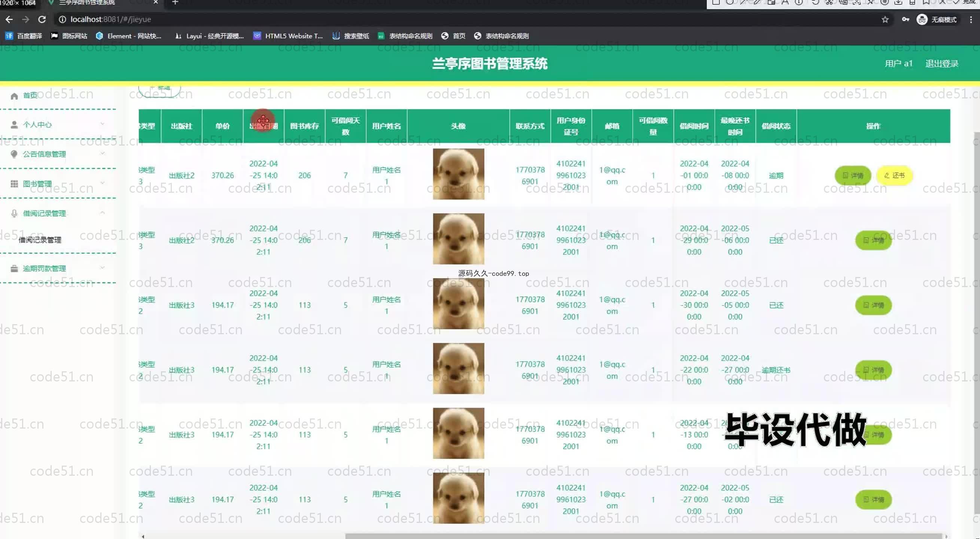Open the 搜索壁纸 bookmark
Image resolution: width=980 pixels, height=539 pixels.
[x=351, y=36]
